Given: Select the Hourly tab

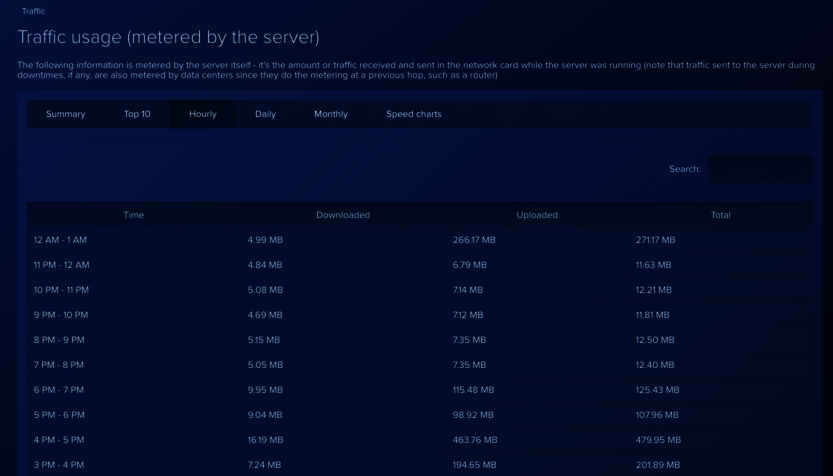Looking at the screenshot, I should [x=203, y=114].
